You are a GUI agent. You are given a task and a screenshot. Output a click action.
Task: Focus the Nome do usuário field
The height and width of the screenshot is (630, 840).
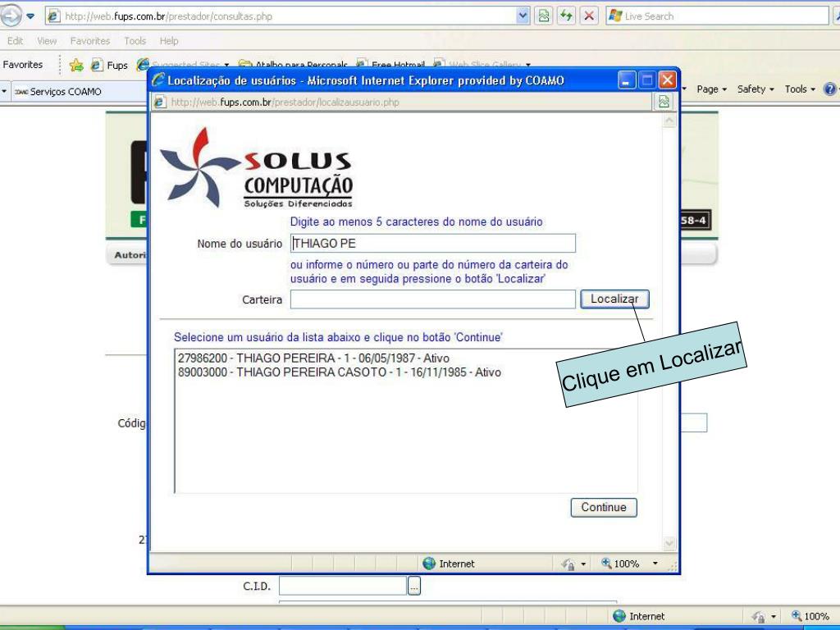coord(433,243)
